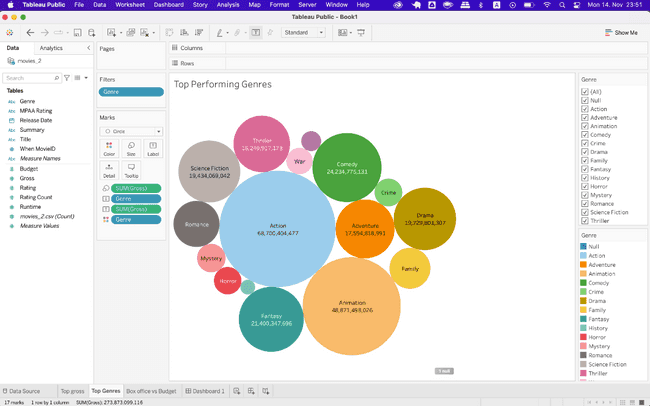Click the field Search box
The width and height of the screenshot is (650, 406).
[32, 78]
